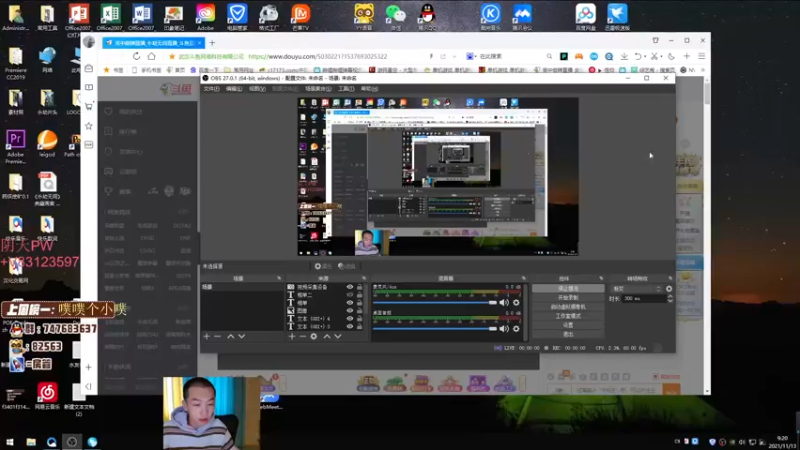Open the shopping cart in browser sidebar
This screenshot has width=800, height=450.
pyautogui.click(x=89, y=106)
